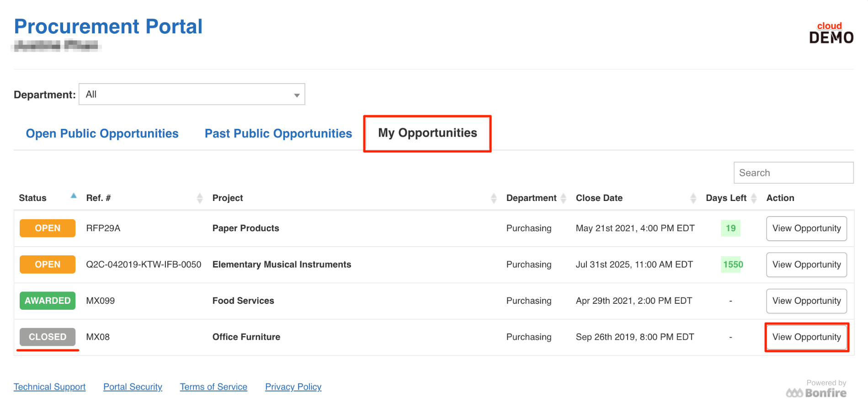Select the My Opportunities tab
This screenshot has height=407, width=868.
[427, 133]
